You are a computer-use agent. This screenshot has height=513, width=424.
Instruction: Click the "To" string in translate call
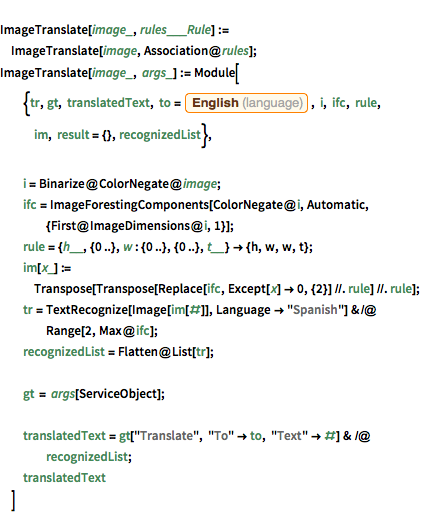(x=221, y=436)
